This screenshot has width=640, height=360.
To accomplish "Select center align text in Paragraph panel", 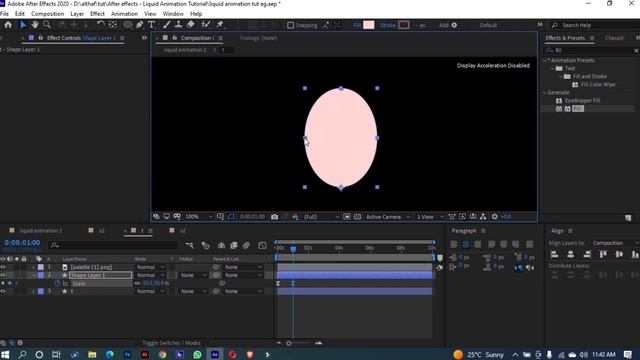I will pos(466,244).
